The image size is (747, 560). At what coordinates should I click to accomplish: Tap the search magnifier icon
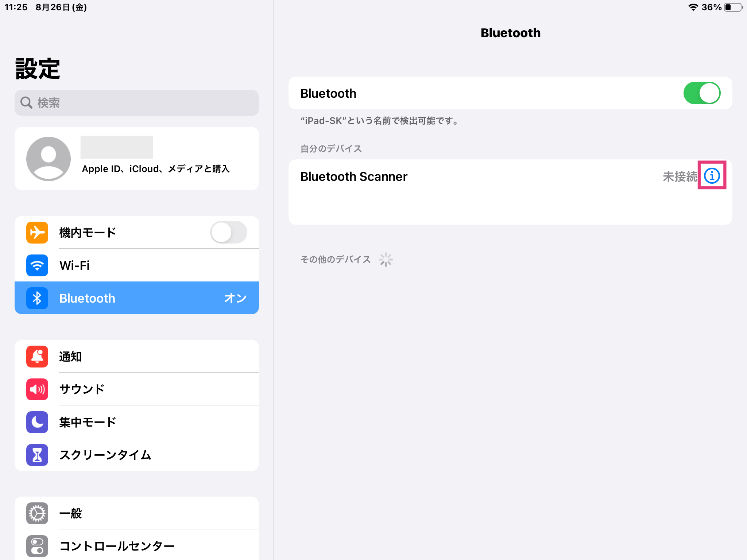pyautogui.click(x=26, y=103)
